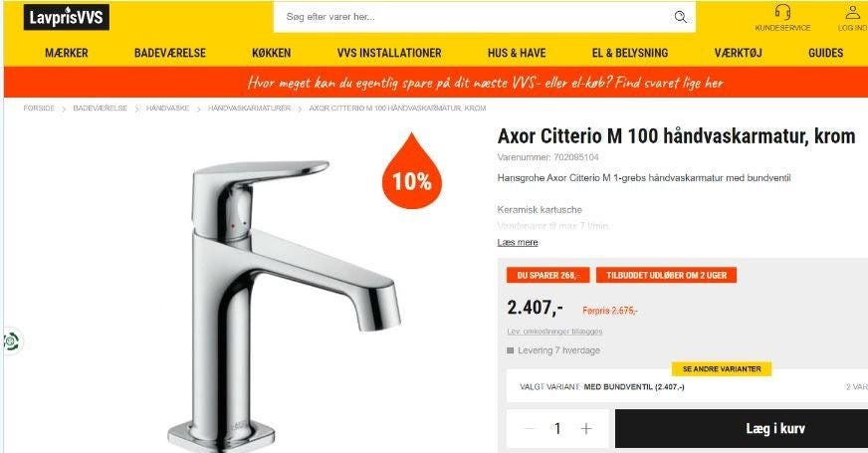Screen dimensions: 868x453
Task: Go to LavprisVVS logo homepage
Action: 67,17
